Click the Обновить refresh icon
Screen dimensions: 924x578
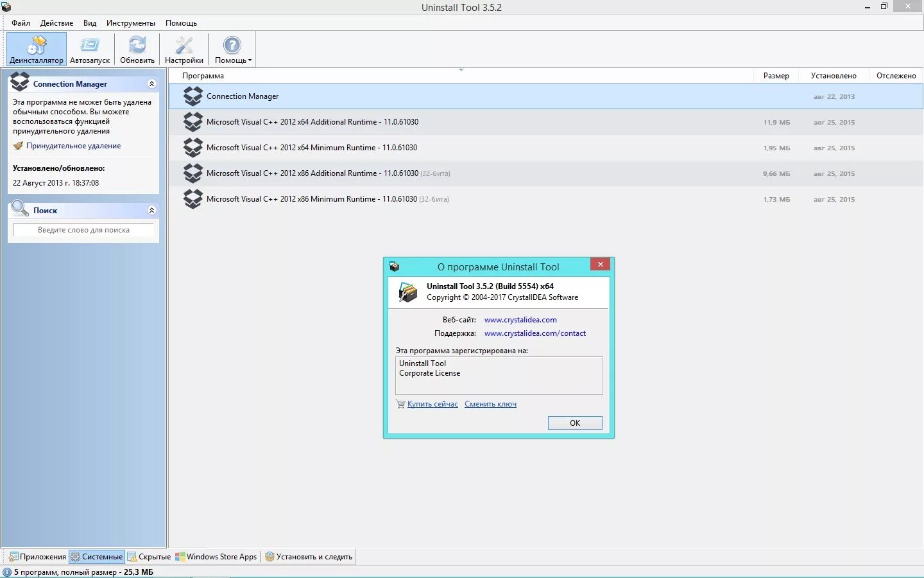(137, 49)
